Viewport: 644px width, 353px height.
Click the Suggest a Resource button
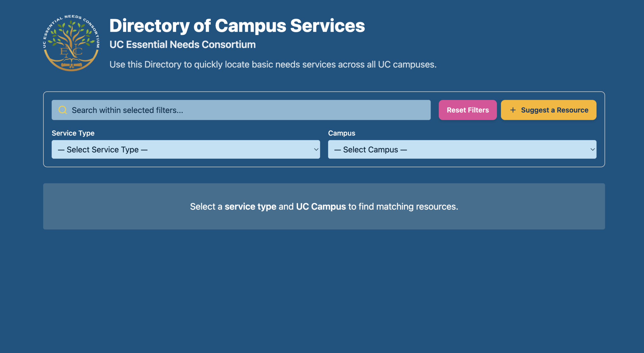(548, 110)
